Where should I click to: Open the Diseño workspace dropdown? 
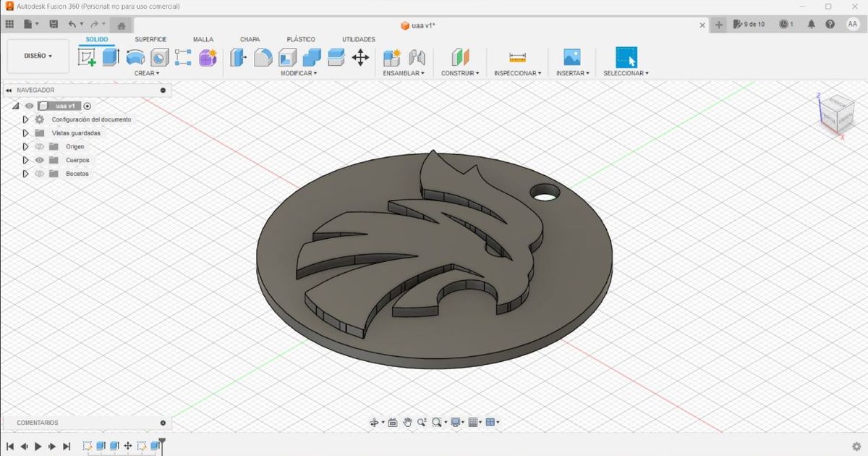click(38, 56)
